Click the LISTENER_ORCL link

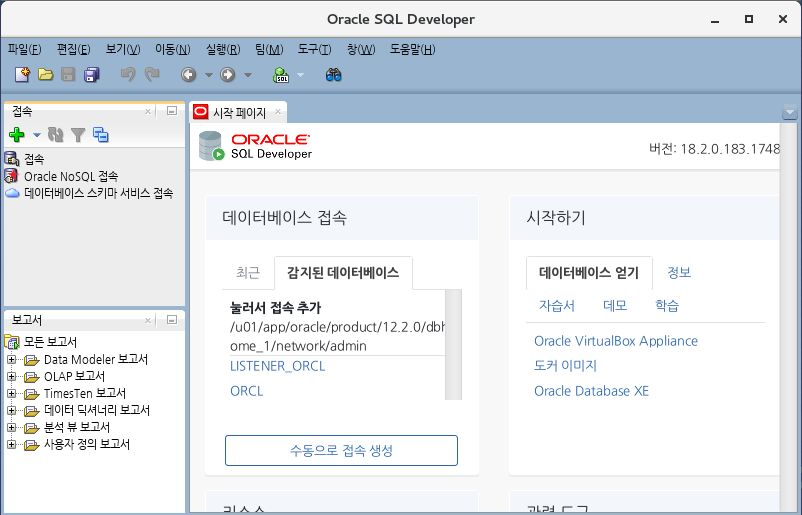point(278,366)
